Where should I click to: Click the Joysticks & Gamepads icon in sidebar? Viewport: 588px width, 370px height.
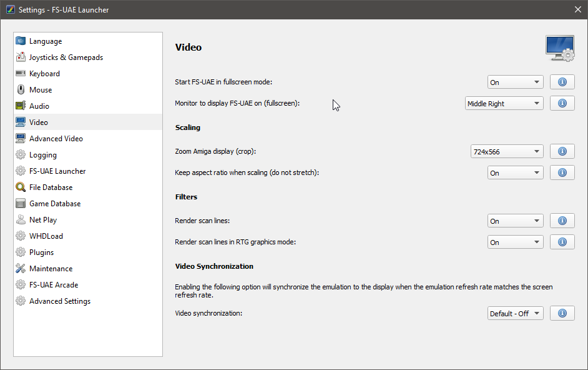[21, 57]
